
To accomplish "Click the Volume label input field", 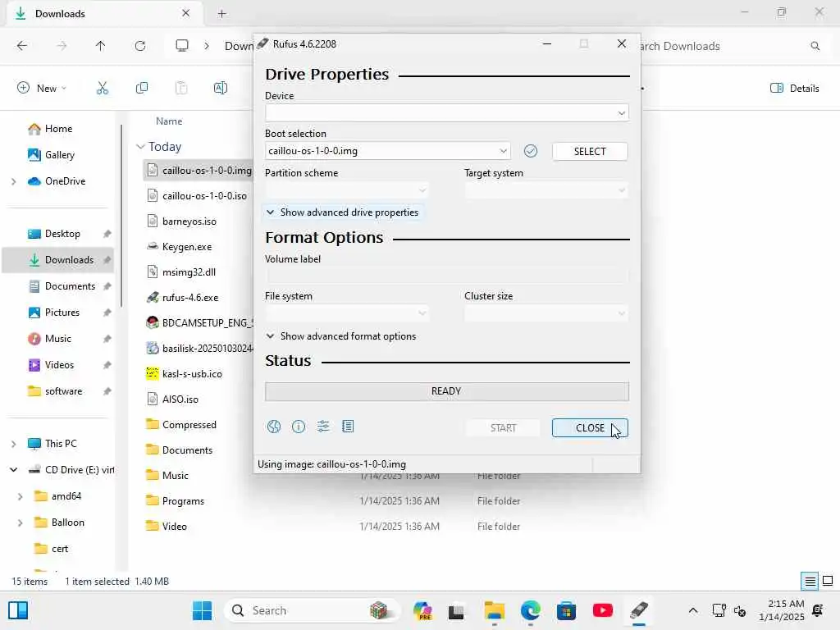I will tap(447, 276).
